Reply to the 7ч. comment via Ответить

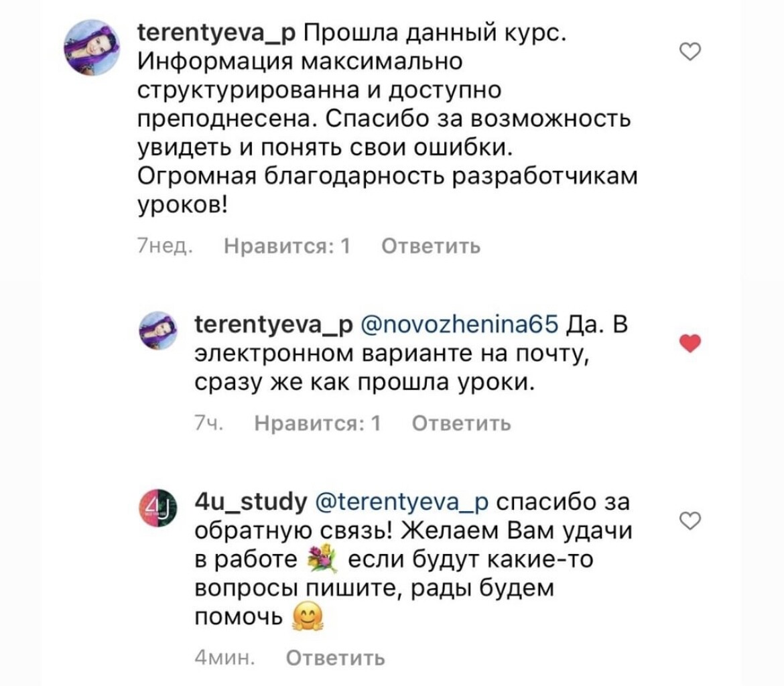click(x=461, y=423)
